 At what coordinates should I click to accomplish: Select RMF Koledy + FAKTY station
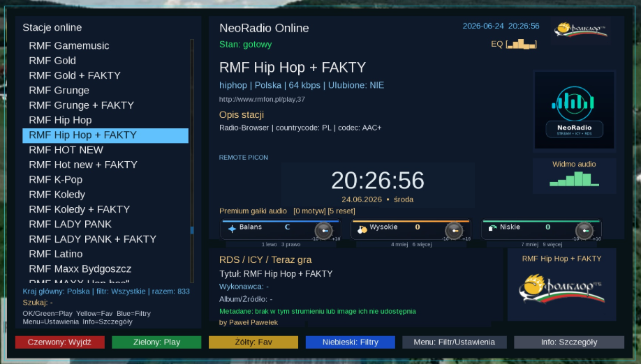click(x=105, y=209)
